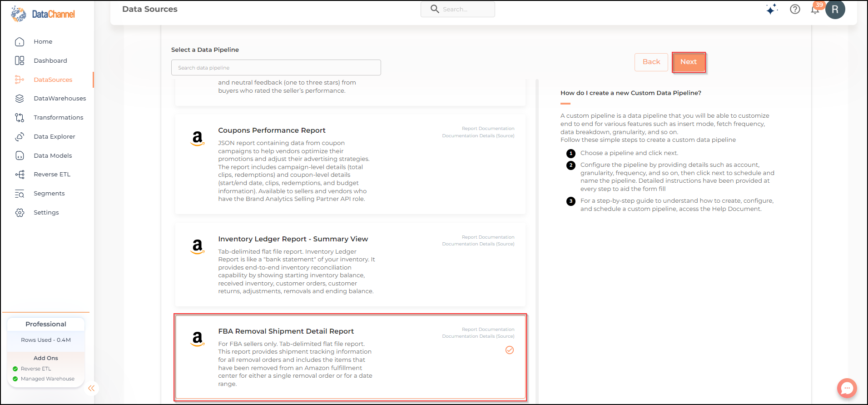Click the Dashboard sidebar icon
The width and height of the screenshot is (868, 405).
coord(20,60)
